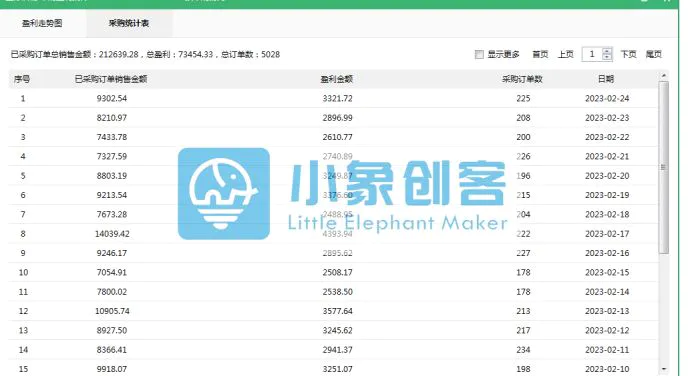This screenshot has height=376, width=700.
Task: Select profit cell 2508.17
Action: coord(338,272)
